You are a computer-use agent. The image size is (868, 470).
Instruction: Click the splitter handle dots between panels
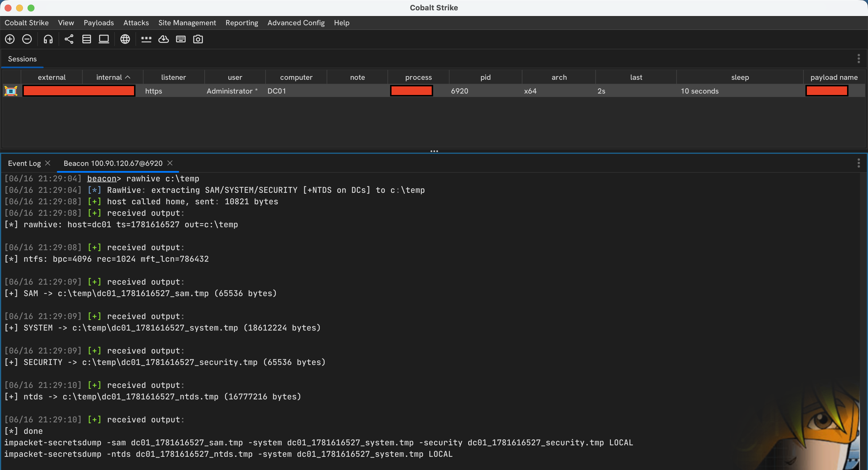(434, 151)
